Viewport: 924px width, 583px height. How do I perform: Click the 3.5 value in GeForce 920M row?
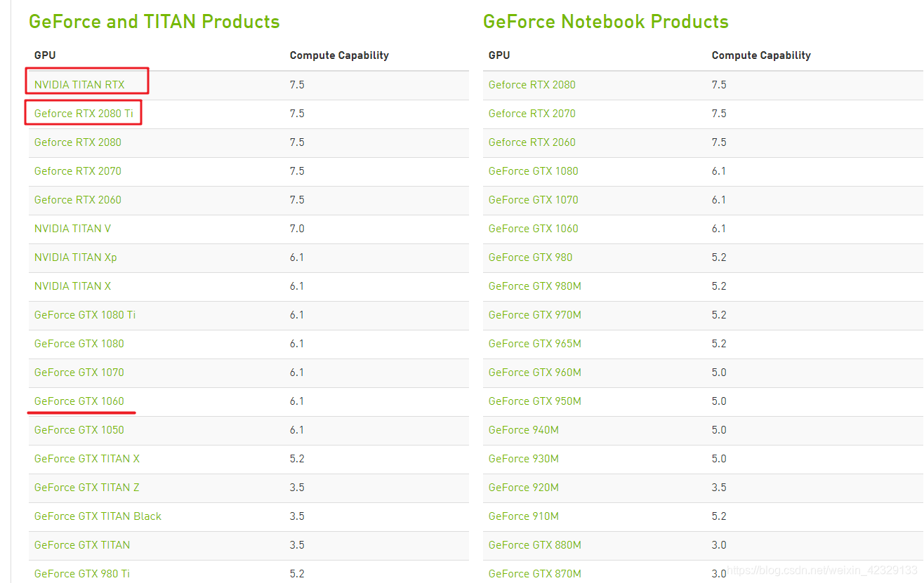click(719, 488)
